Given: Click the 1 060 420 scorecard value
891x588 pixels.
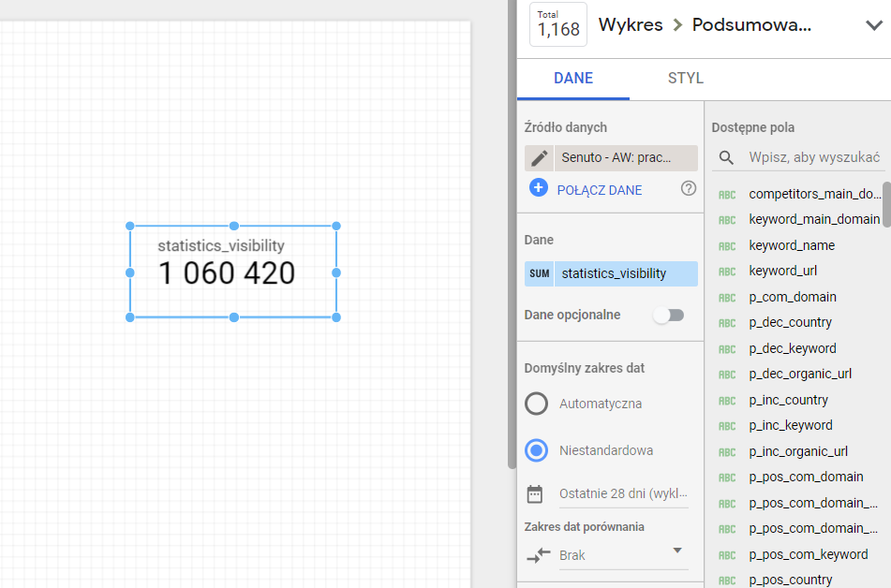Looking at the screenshot, I should click(226, 273).
